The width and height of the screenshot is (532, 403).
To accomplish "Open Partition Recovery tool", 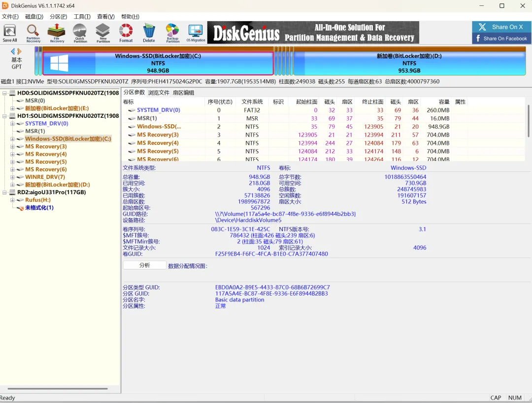I will click(x=33, y=33).
